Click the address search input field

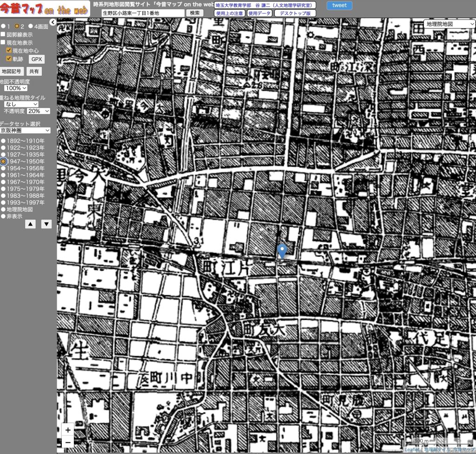tap(143, 13)
